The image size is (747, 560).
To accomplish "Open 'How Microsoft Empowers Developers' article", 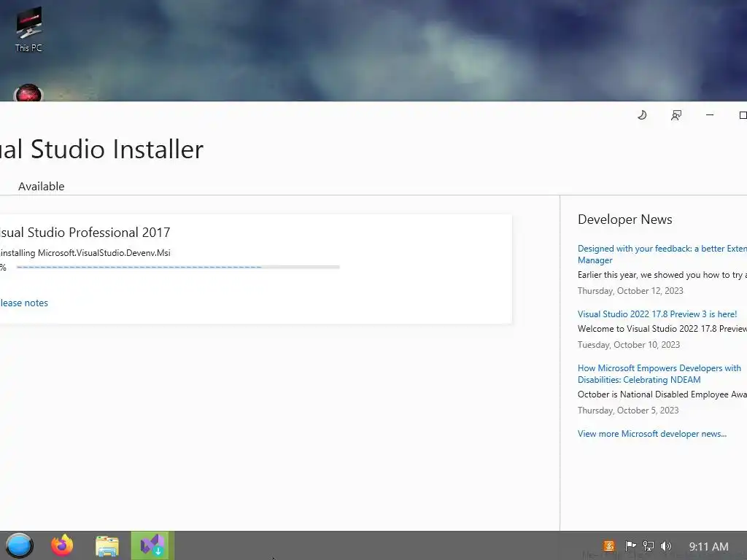I will [x=659, y=374].
